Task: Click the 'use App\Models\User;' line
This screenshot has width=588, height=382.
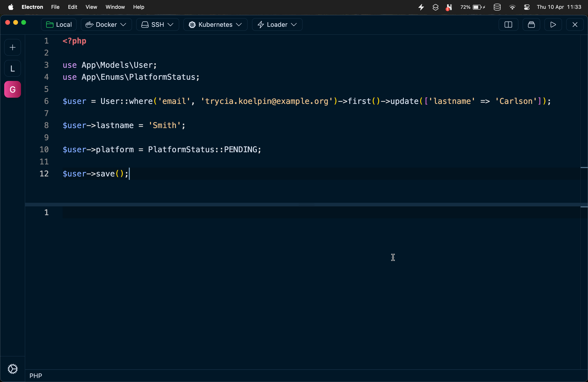Action: pos(110,65)
